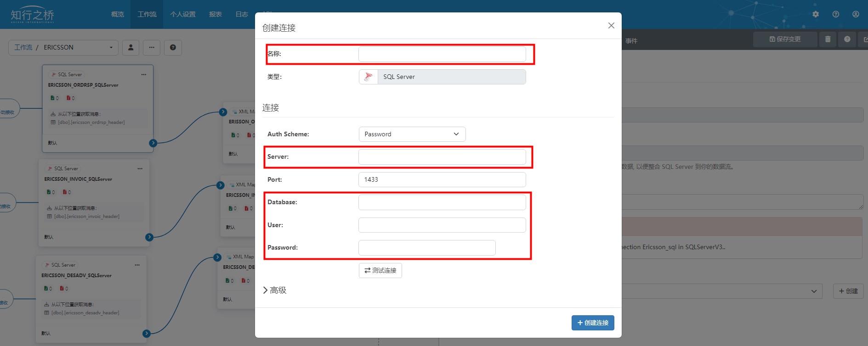
Task: Go to the 报表 tab
Action: tap(216, 14)
